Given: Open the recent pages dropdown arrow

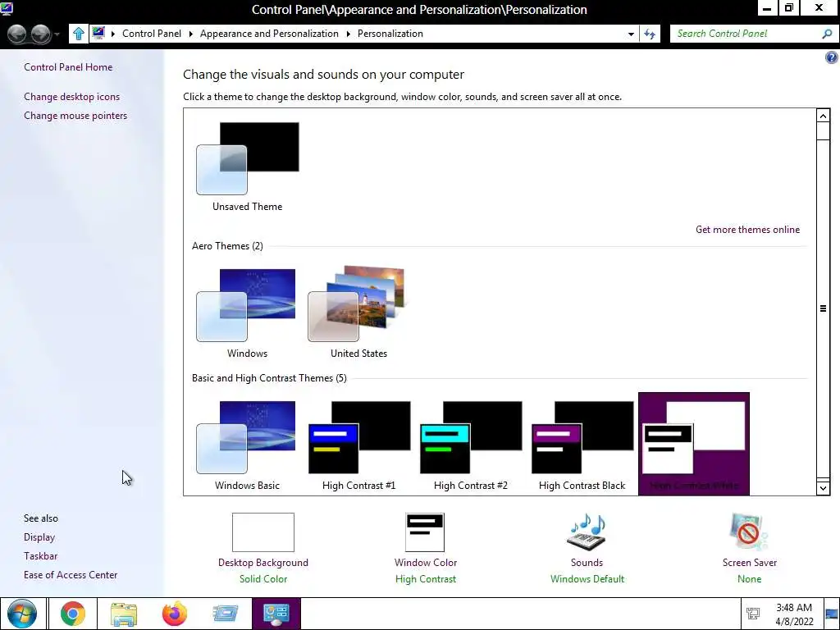Looking at the screenshot, I should point(57,34).
